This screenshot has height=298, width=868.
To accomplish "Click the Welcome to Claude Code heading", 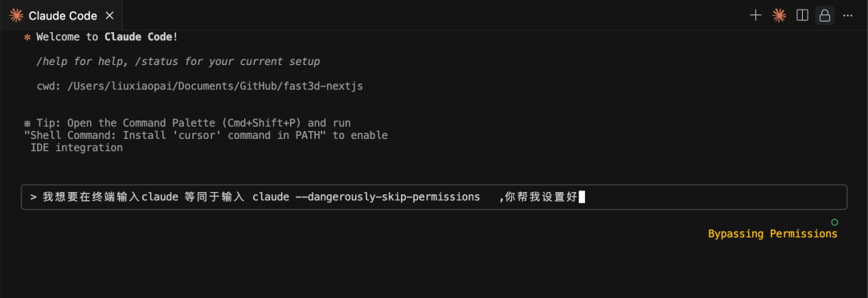I will pyautogui.click(x=108, y=38).
